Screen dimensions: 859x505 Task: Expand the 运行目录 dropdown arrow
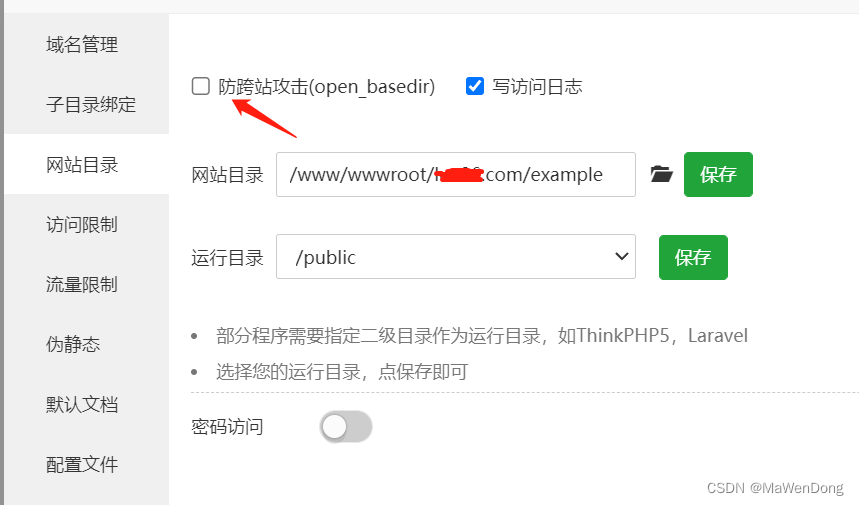pyautogui.click(x=621, y=256)
